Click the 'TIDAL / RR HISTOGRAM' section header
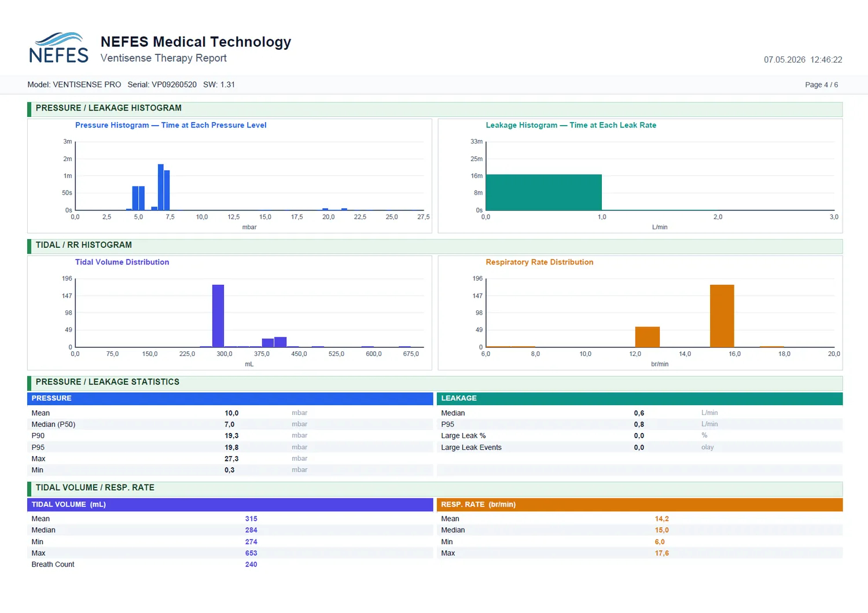868x613 pixels. tap(435, 245)
